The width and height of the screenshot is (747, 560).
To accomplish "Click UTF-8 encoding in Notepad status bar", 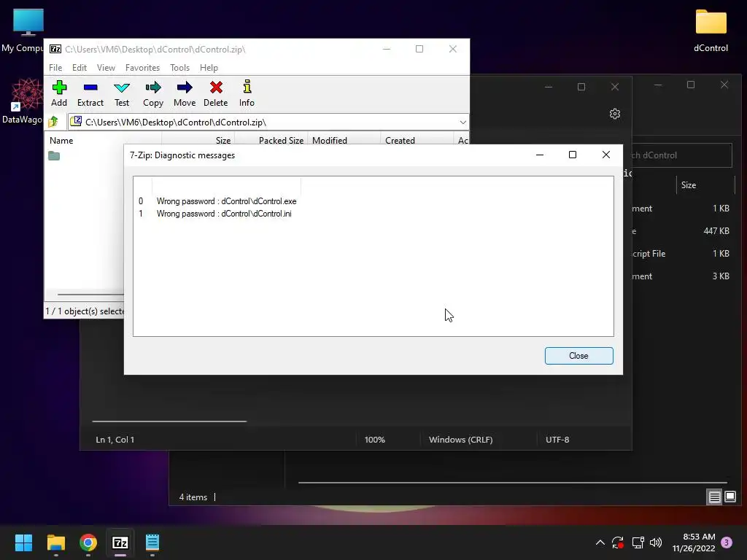I will 557,440.
